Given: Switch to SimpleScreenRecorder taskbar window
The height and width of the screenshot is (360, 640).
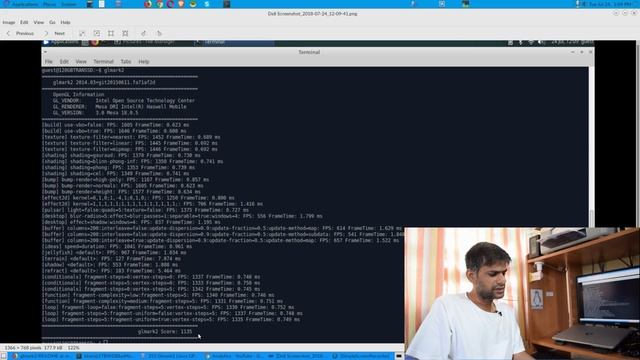Looking at the screenshot, I should tap(361, 356).
